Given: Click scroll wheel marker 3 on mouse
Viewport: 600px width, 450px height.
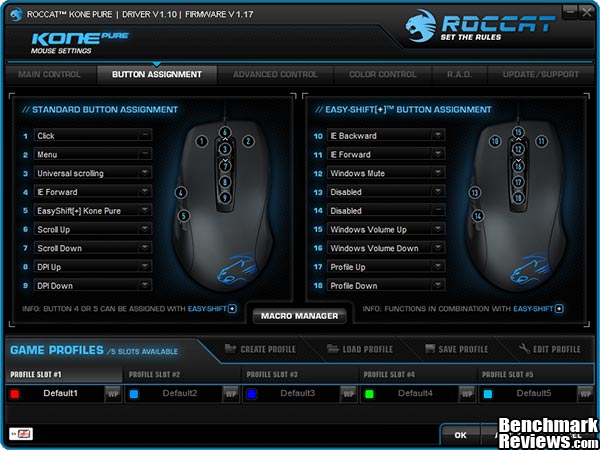Looking at the screenshot, I should pyautogui.click(x=225, y=149).
